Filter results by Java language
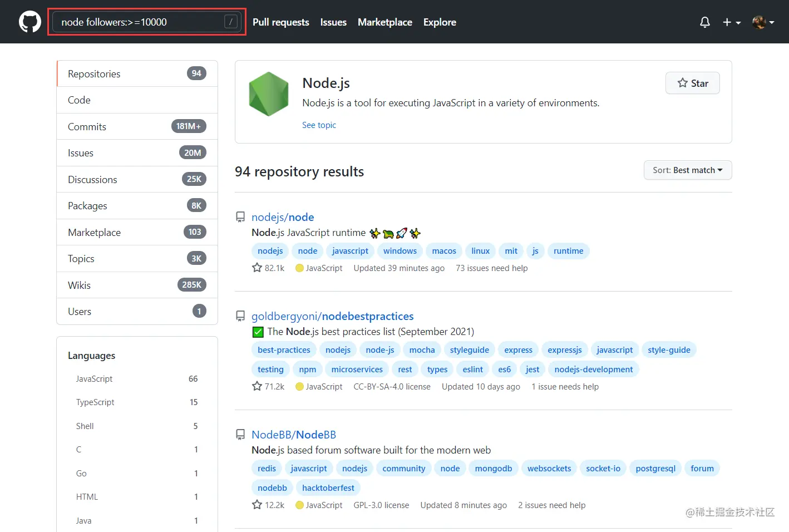Screen dimensions: 789x532 point(137,521)
